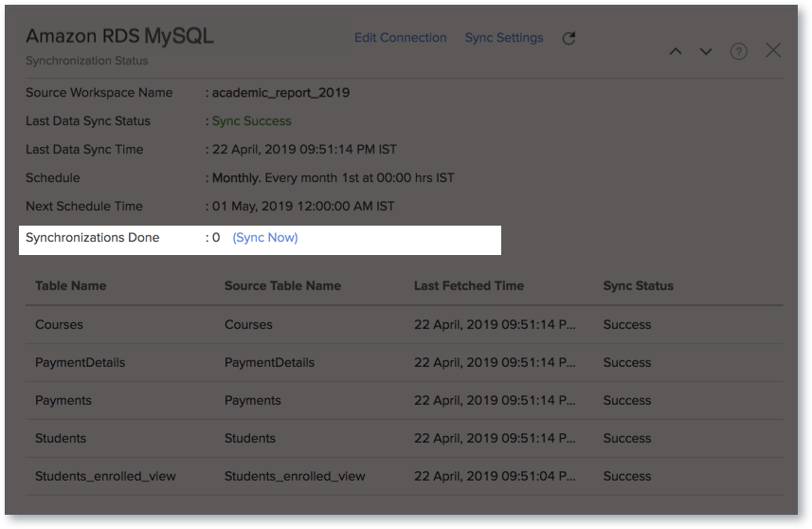Click the Next Schedule Time label
The width and height of the screenshot is (812, 529).
(84, 207)
